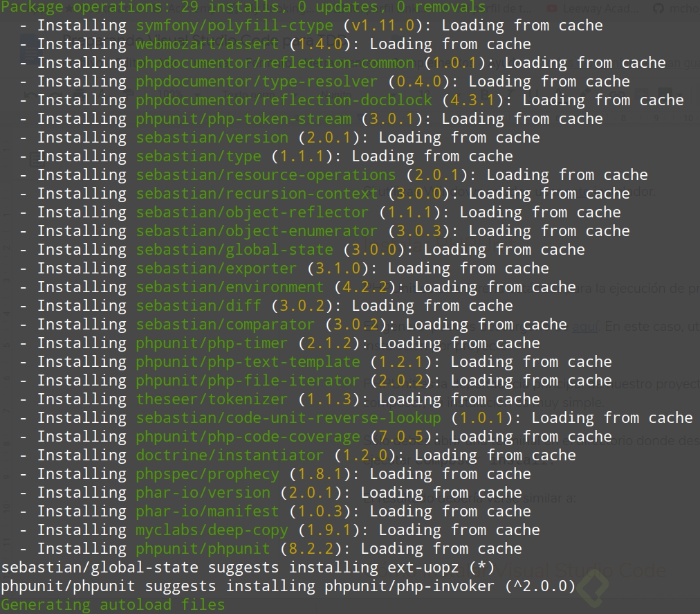
Task: Select version 3.1.0 of sebastian/exporter
Action: click(x=338, y=269)
